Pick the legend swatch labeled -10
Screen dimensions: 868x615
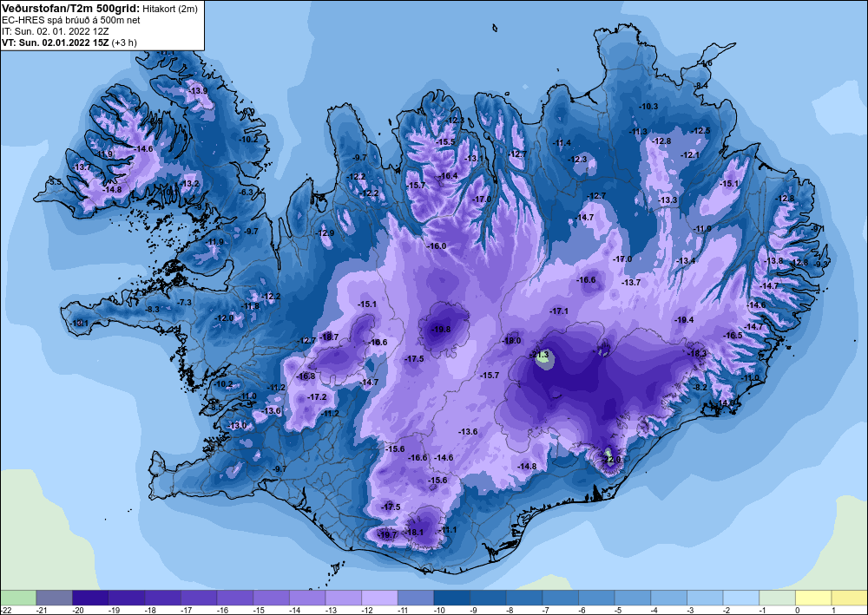(x=451, y=598)
